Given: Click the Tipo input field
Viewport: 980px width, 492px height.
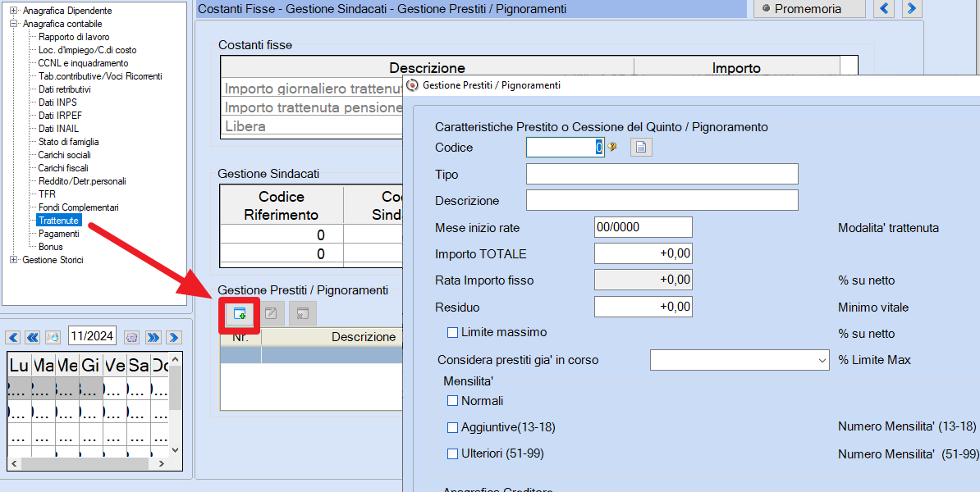Looking at the screenshot, I should coord(662,174).
